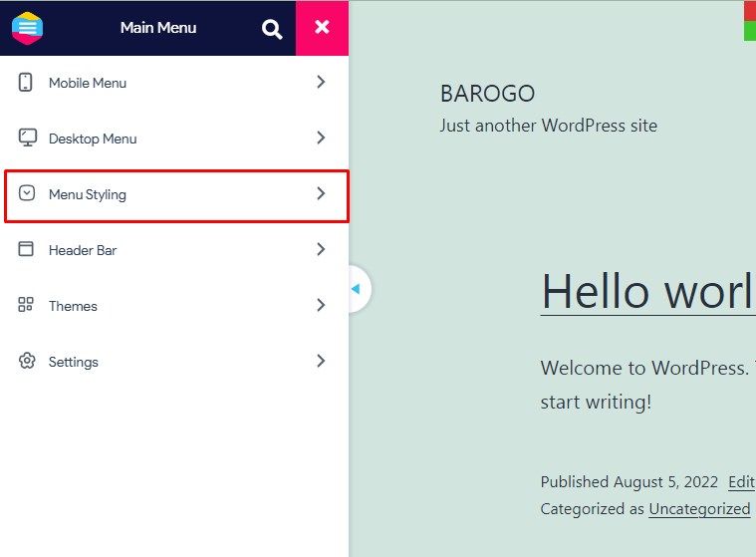756x557 pixels.
Task: Close the Main Menu panel
Action: pos(322,28)
